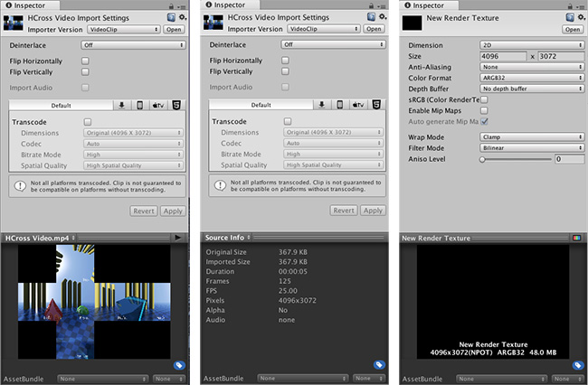The height and width of the screenshot is (385, 588).
Task: Open the Wrap Mode Clamp dropdown
Action: [x=531, y=136]
